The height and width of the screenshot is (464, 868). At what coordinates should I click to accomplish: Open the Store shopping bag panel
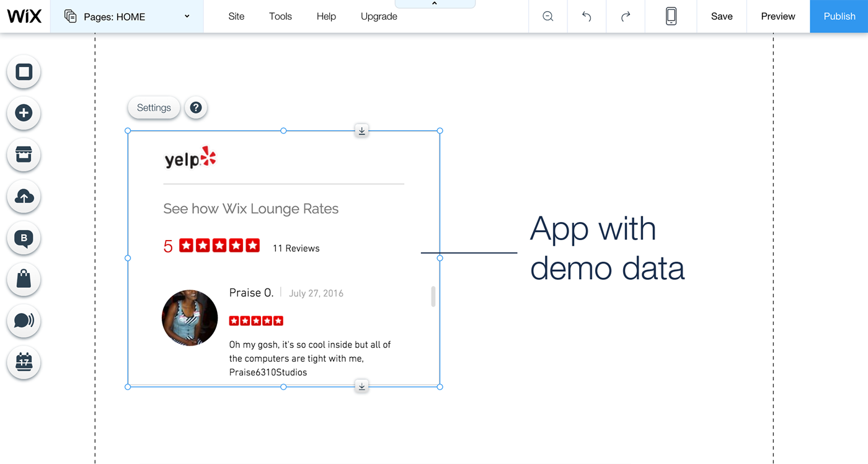(24, 279)
